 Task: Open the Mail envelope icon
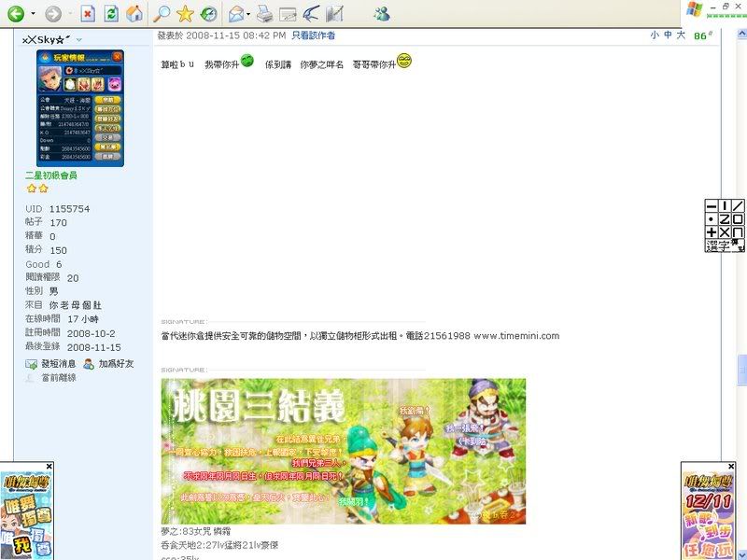(236, 14)
